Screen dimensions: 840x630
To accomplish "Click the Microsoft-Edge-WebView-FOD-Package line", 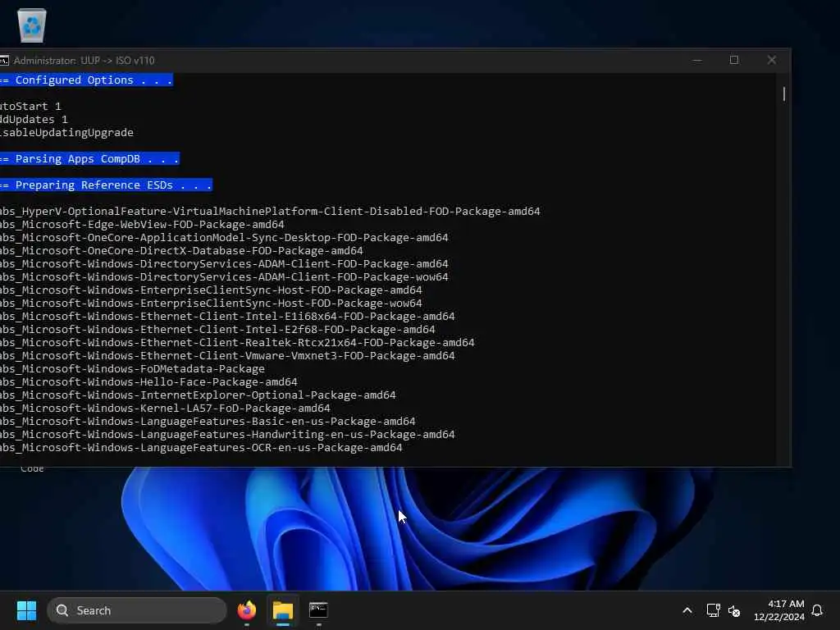I will tap(142, 225).
